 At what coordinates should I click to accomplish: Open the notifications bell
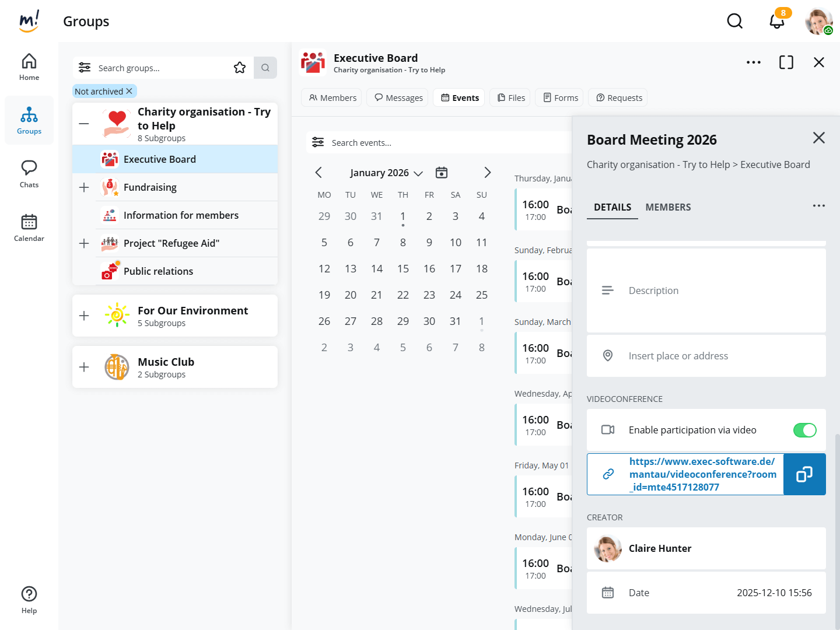(x=776, y=22)
